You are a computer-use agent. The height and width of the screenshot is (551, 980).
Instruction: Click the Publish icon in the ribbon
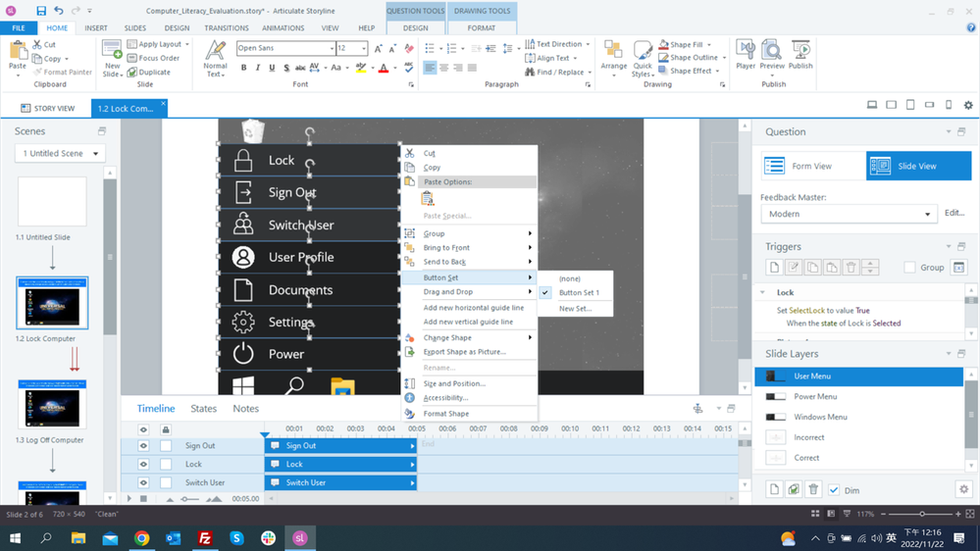[800, 55]
